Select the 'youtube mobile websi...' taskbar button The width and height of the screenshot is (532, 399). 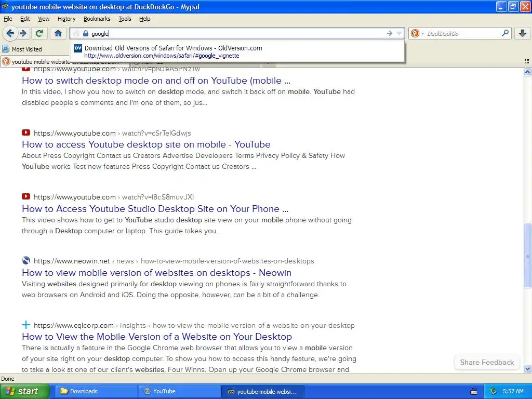(262, 391)
